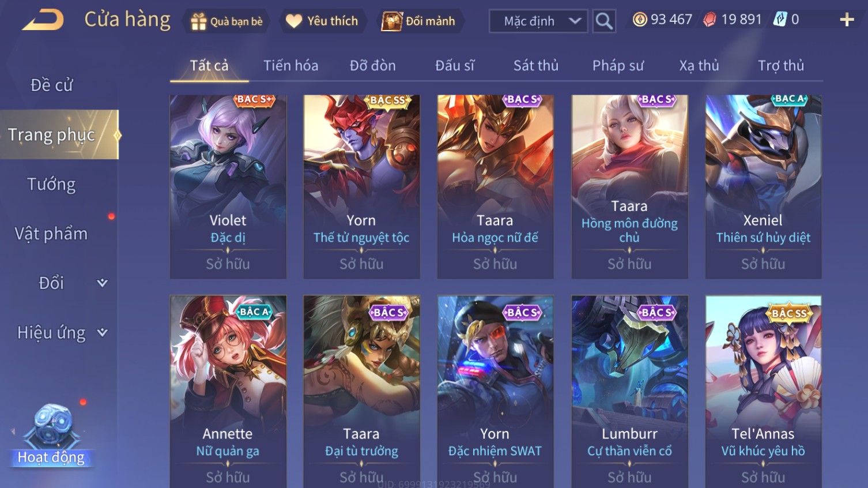Select the Sát thủ tab
868x488 pixels.
click(536, 66)
